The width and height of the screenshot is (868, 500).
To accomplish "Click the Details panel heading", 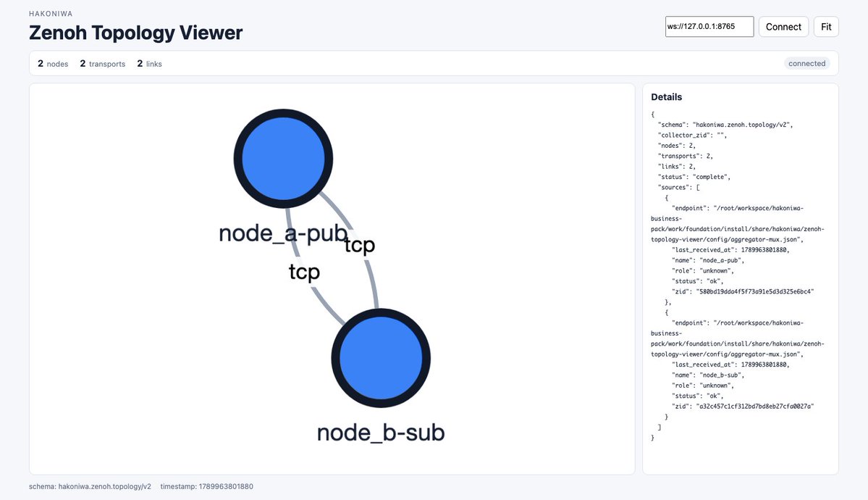I will coord(667,97).
